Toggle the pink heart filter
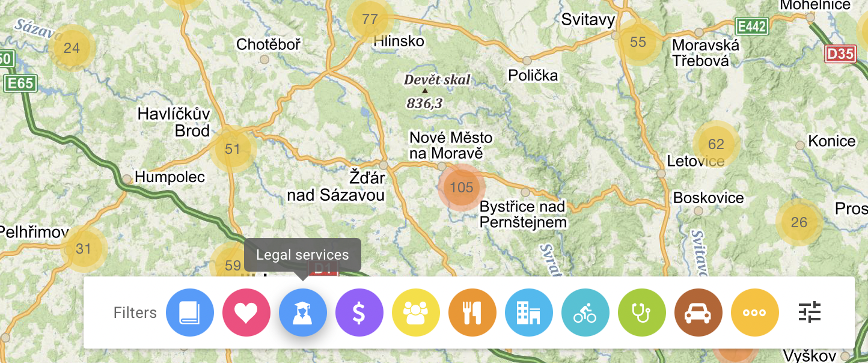The height and width of the screenshot is (363, 868). tap(246, 313)
